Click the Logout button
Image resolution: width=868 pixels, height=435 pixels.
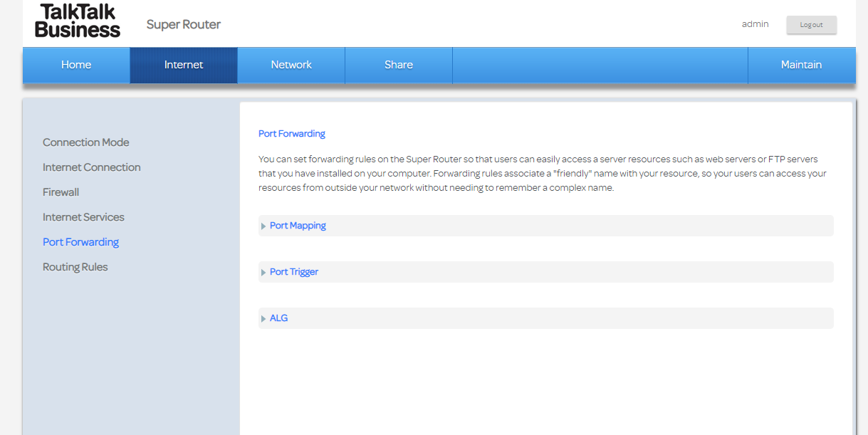tap(811, 24)
